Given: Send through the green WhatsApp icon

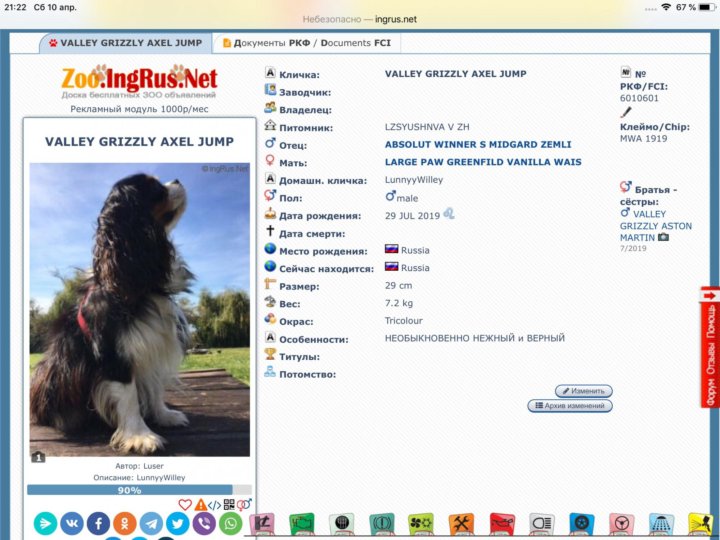Looking at the screenshot, I should pyautogui.click(x=231, y=523).
